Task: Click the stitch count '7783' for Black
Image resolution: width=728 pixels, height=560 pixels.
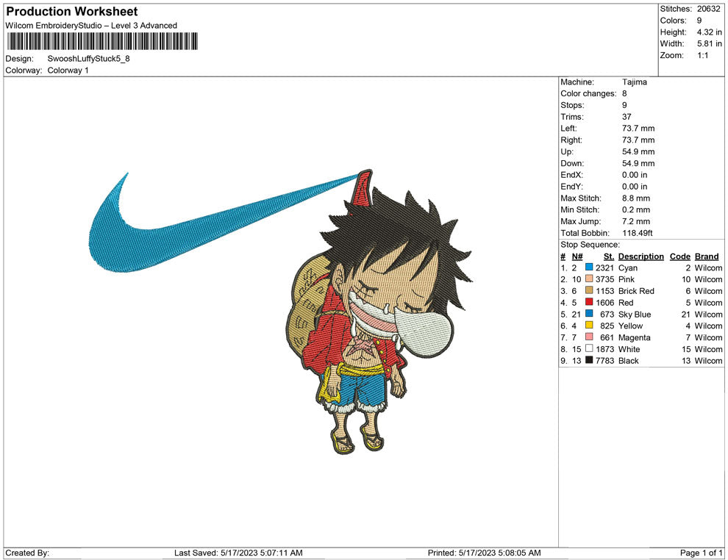Action: (605, 361)
